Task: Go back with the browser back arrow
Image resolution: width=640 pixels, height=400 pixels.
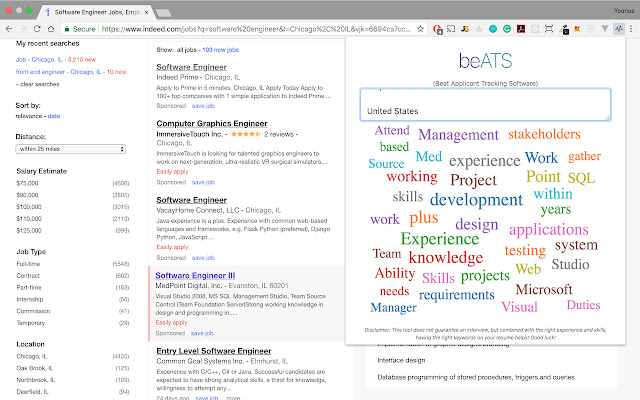Action: [x=9, y=29]
